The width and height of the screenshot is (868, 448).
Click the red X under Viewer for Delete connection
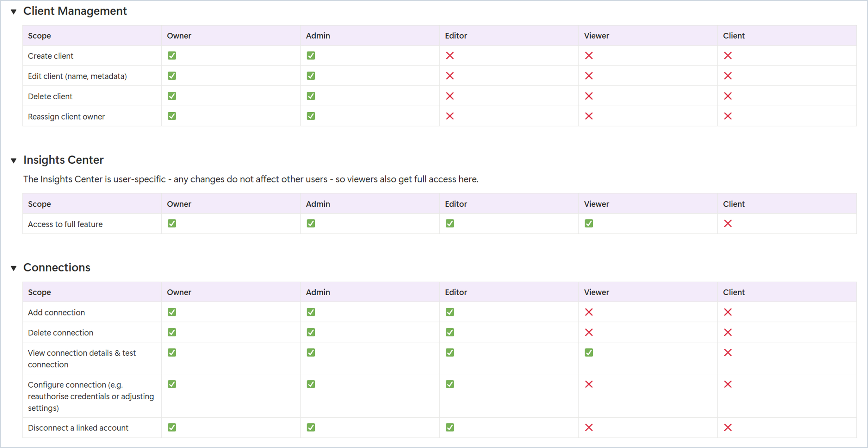coord(589,332)
